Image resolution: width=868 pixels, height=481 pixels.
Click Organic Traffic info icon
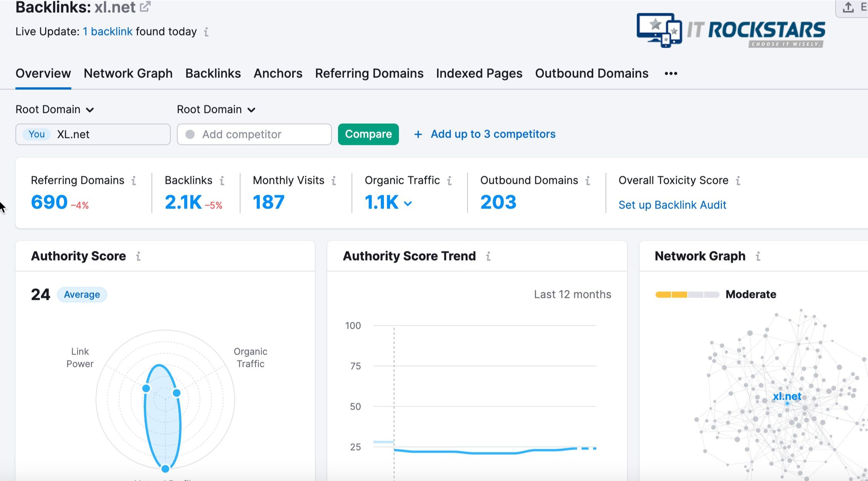[x=449, y=180]
